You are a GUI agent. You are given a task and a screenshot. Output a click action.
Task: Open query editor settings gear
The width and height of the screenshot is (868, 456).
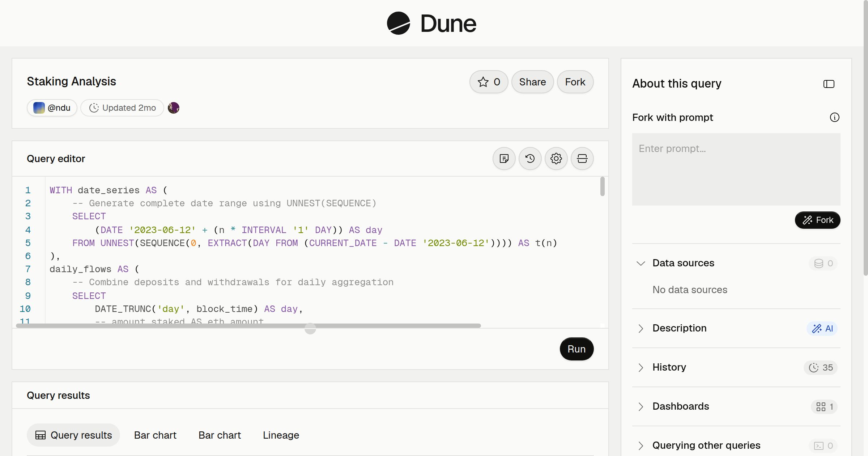click(x=556, y=159)
